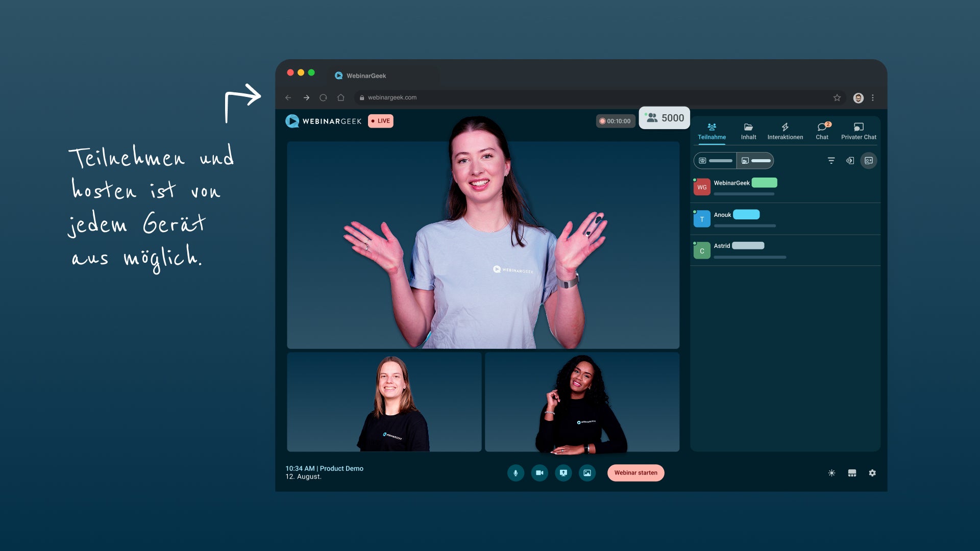Click the viewer visibility icon beside filter
Screen dimensions: 980x551
850,161
